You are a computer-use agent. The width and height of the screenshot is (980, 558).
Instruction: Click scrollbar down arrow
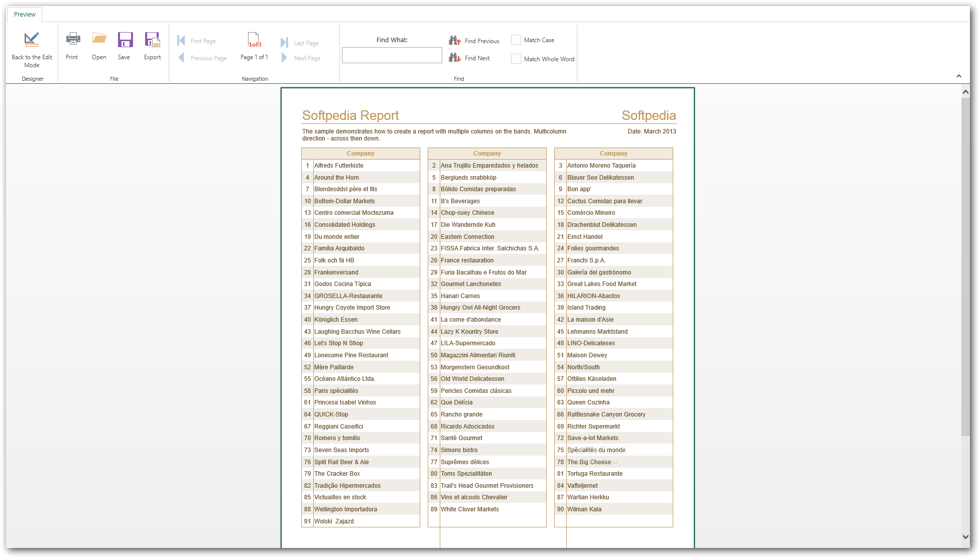tap(965, 536)
